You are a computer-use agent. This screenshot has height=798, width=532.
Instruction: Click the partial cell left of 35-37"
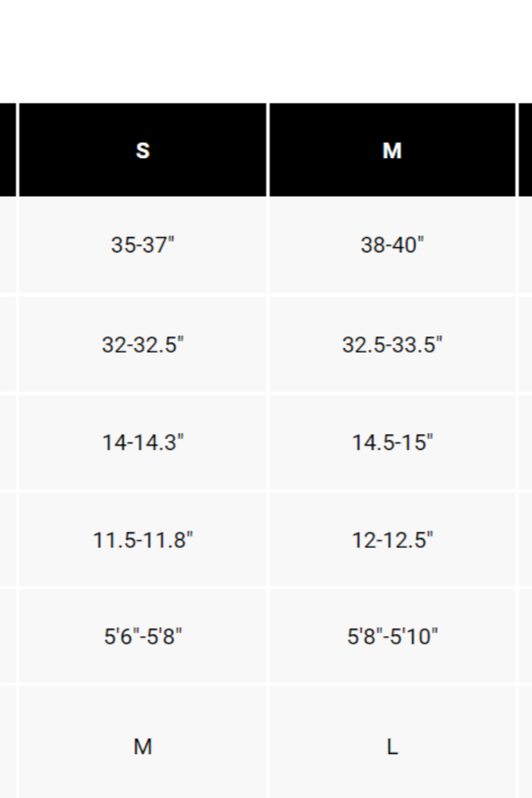pos(7,245)
